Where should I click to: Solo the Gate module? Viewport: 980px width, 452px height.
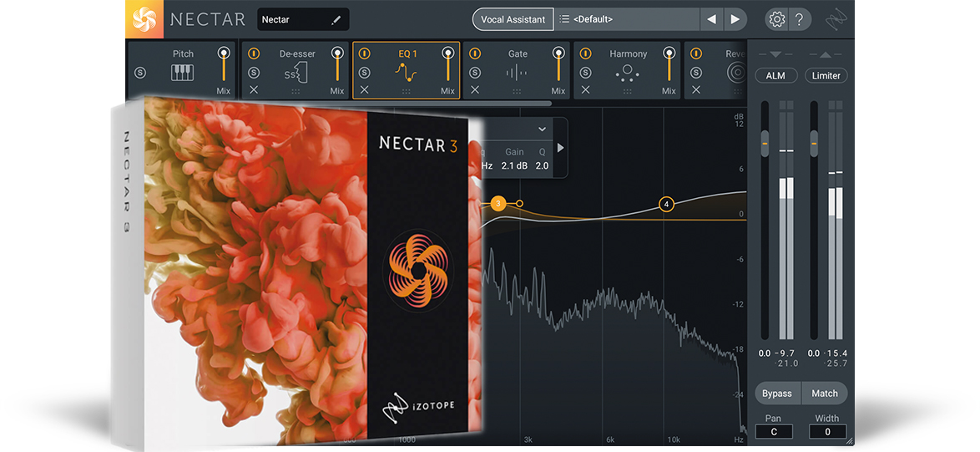(475, 74)
